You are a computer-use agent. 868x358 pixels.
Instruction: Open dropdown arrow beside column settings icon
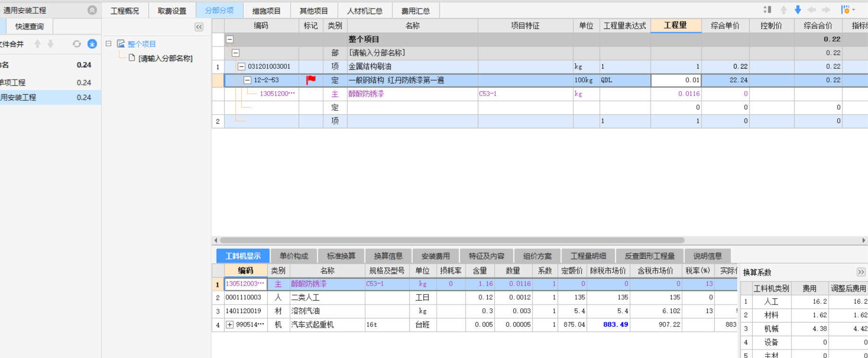pyautogui.click(x=854, y=10)
